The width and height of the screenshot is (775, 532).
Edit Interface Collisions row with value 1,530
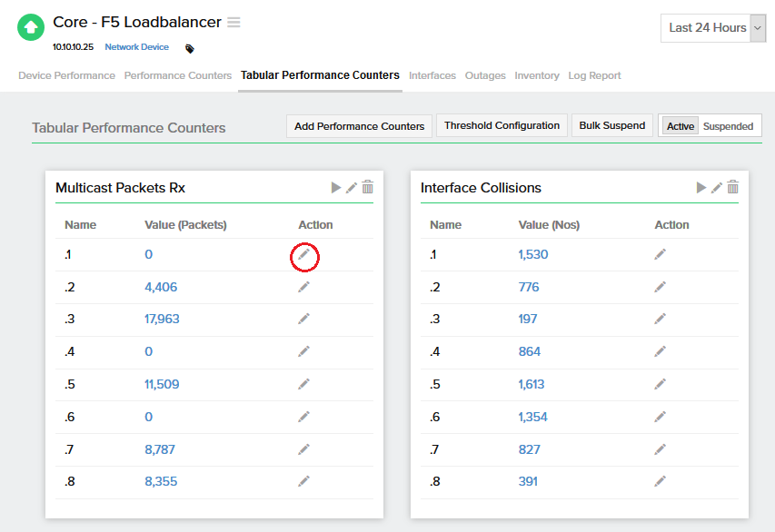661,254
